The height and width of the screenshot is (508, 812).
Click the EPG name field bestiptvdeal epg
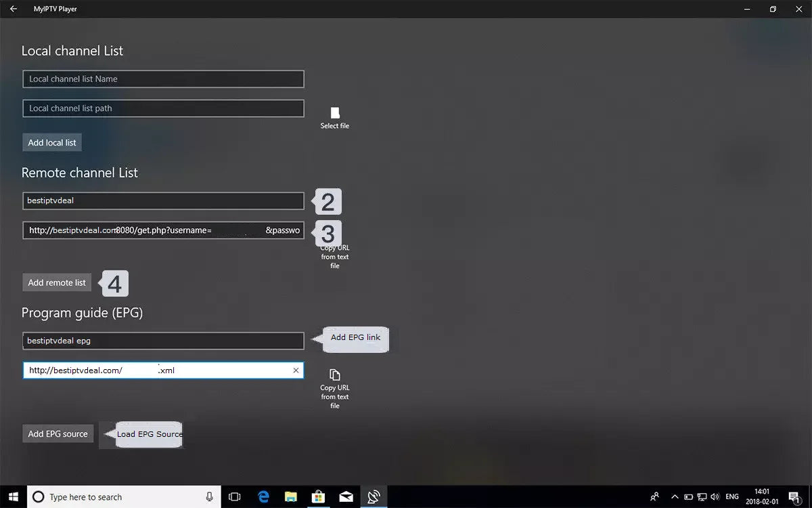click(x=163, y=341)
